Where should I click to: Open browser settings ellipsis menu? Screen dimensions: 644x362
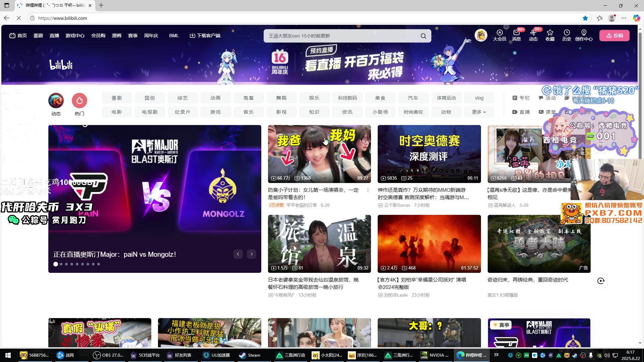pos(624,18)
